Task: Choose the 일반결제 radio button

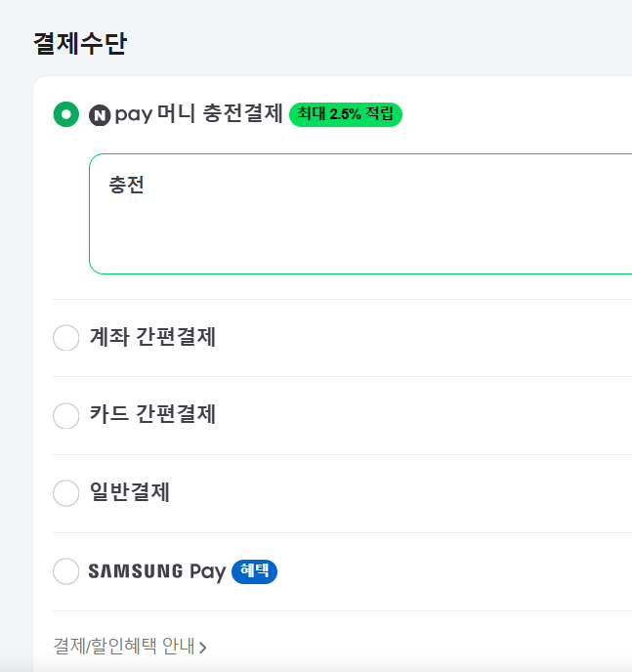Action: pyautogui.click(x=65, y=493)
